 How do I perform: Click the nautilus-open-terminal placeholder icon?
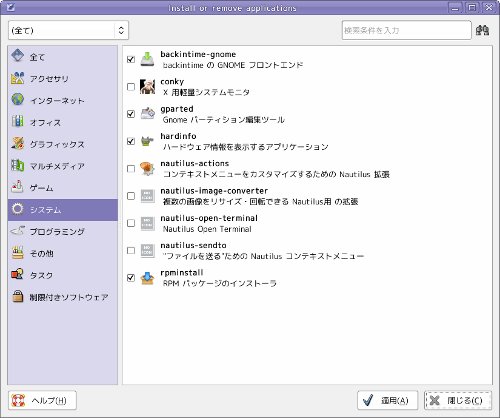147,223
